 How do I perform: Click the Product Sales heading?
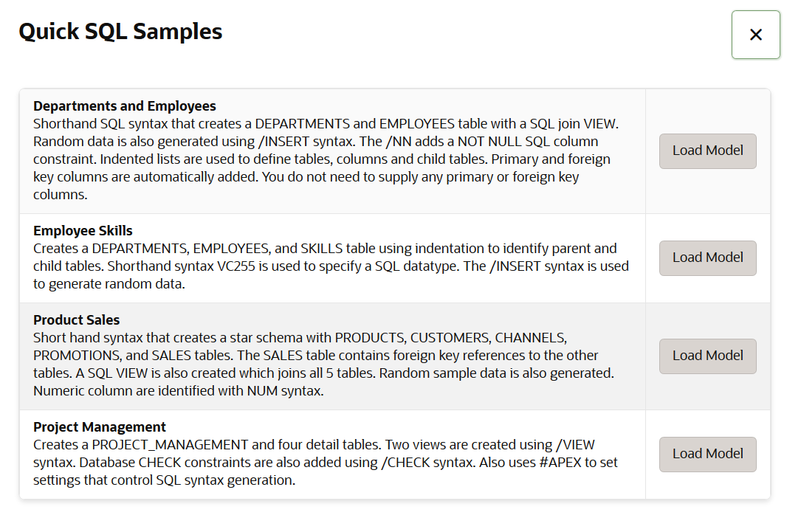click(x=76, y=319)
